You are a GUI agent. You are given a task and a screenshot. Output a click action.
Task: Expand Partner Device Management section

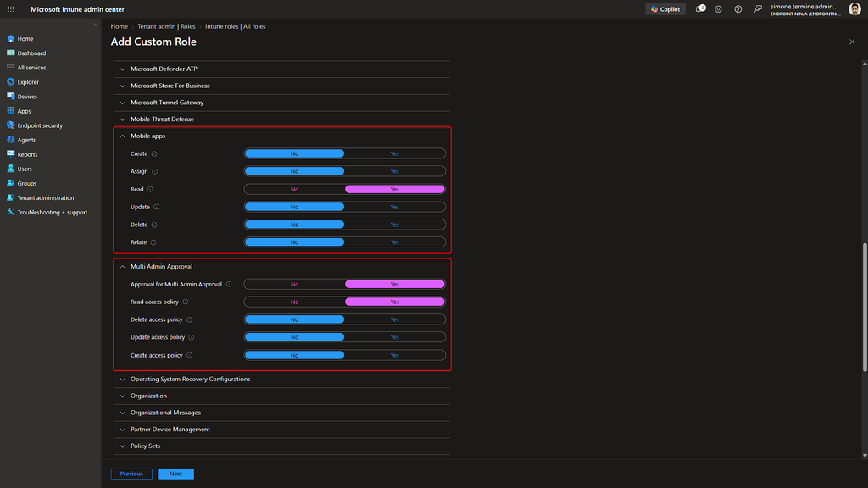pyautogui.click(x=281, y=430)
